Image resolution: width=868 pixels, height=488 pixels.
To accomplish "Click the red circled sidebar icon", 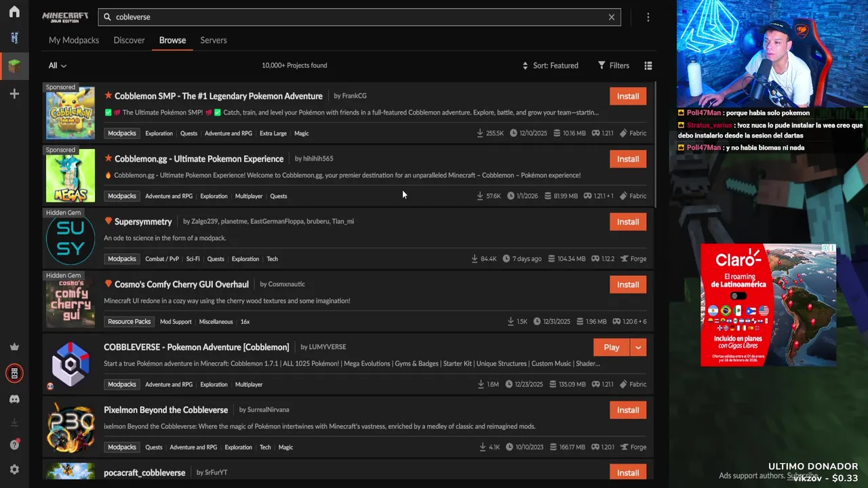I will [14, 373].
